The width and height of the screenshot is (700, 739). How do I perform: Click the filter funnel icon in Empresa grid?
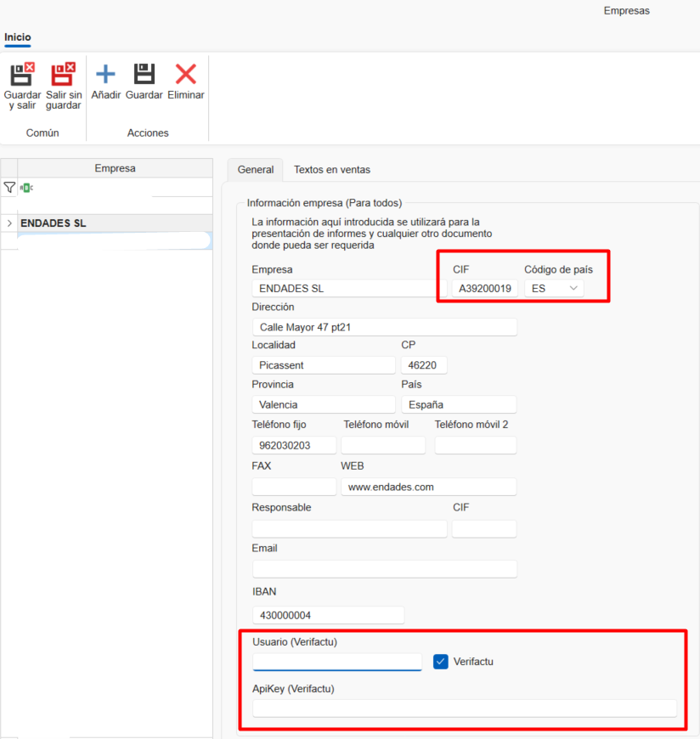(x=9, y=188)
